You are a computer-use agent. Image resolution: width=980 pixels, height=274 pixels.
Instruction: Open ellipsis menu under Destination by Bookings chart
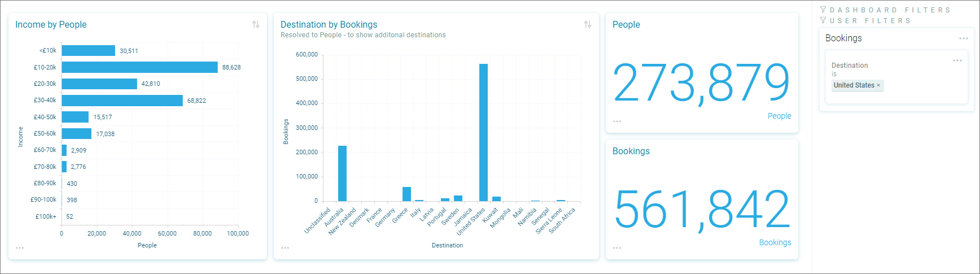tap(285, 248)
